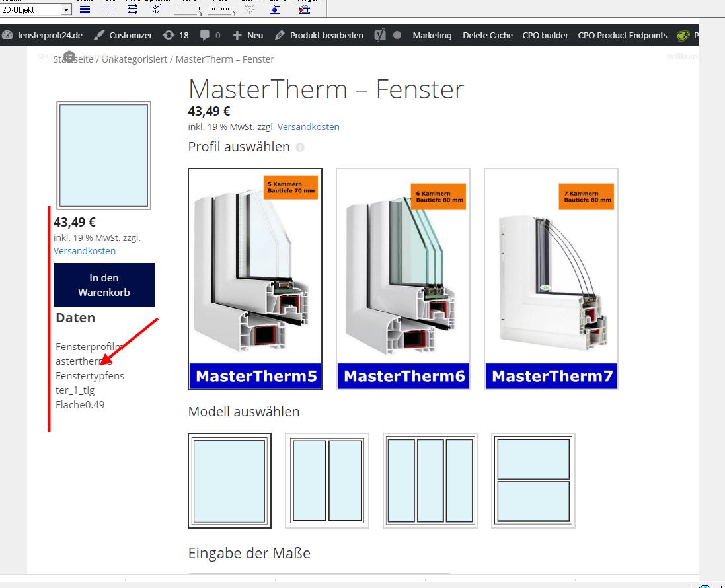Click the first ruler slider in toolbar
The image size is (725, 588).
[x=187, y=10]
